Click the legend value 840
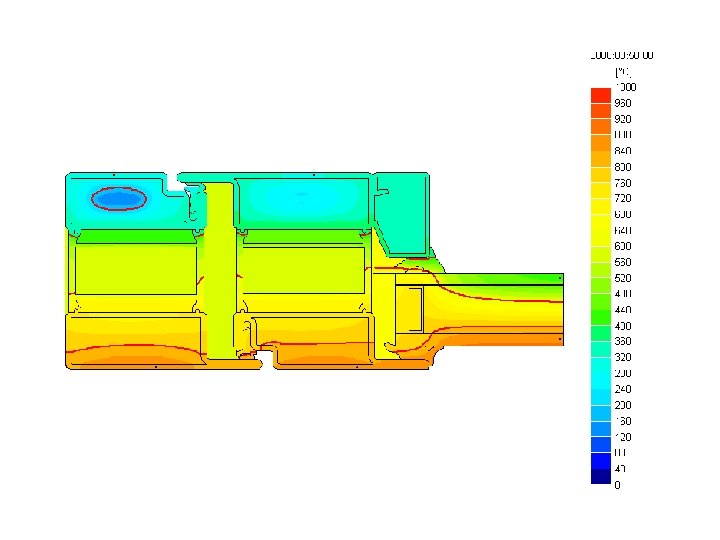This screenshot has height=540, width=720. tap(623, 151)
